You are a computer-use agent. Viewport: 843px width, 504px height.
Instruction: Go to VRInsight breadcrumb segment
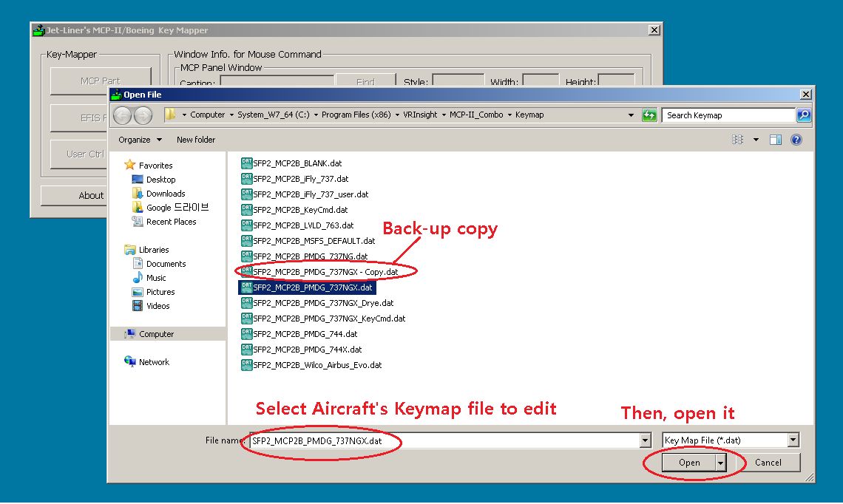[x=420, y=115]
